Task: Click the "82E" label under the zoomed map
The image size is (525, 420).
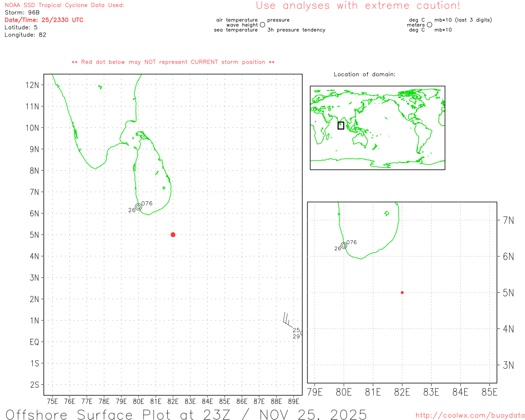Action: 402,392
